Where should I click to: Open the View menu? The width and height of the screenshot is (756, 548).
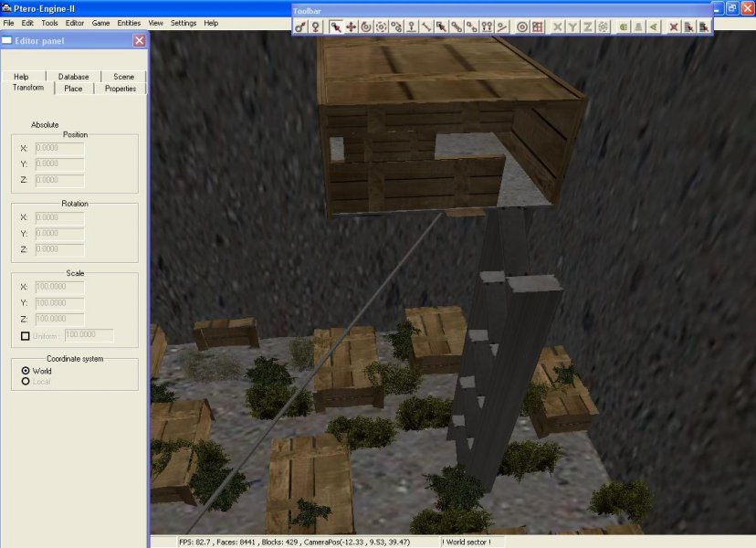[x=155, y=23]
